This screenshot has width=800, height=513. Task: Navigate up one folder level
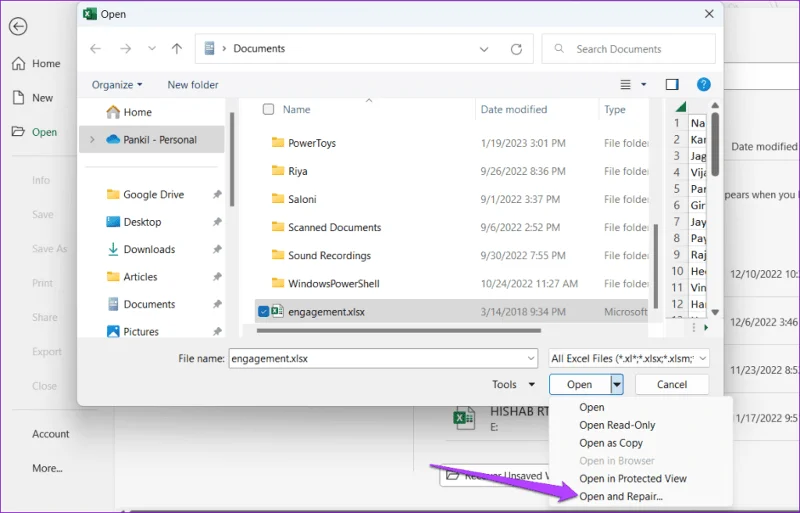[177, 48]
